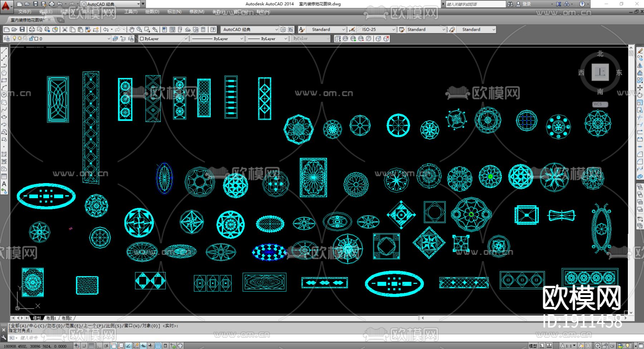Click the WCS coordinate system button
The height and width of the screenshot is (349, 644).
point(600,104)
